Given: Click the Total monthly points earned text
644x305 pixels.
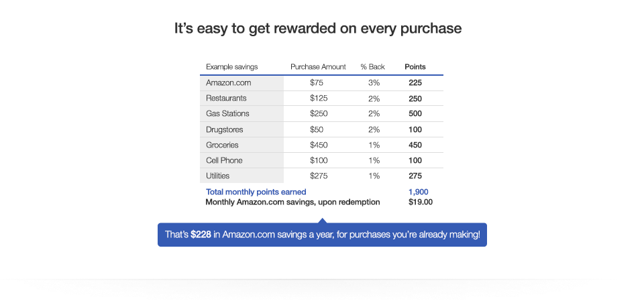Looking at the screenshot, I should [256, 192].
